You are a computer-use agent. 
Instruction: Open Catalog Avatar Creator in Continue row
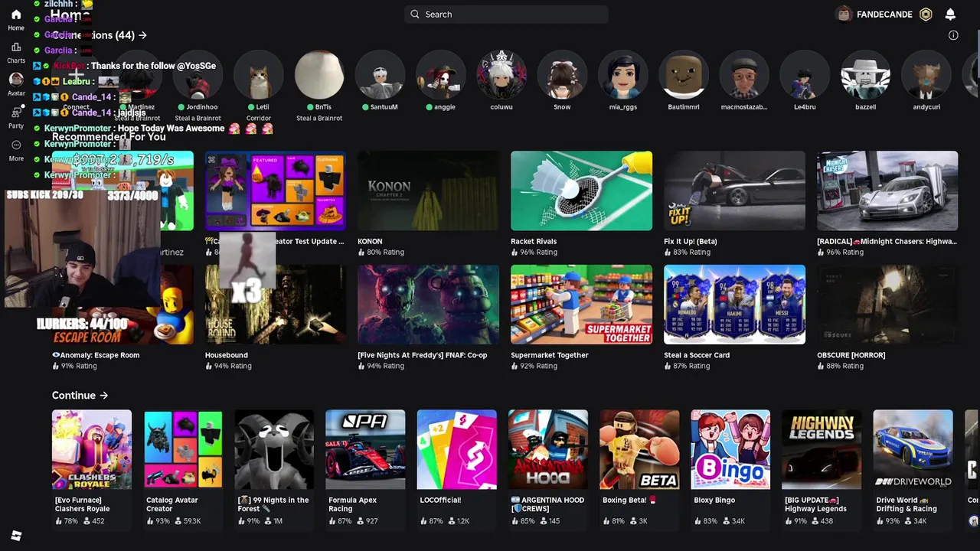(x=183, y=449)
